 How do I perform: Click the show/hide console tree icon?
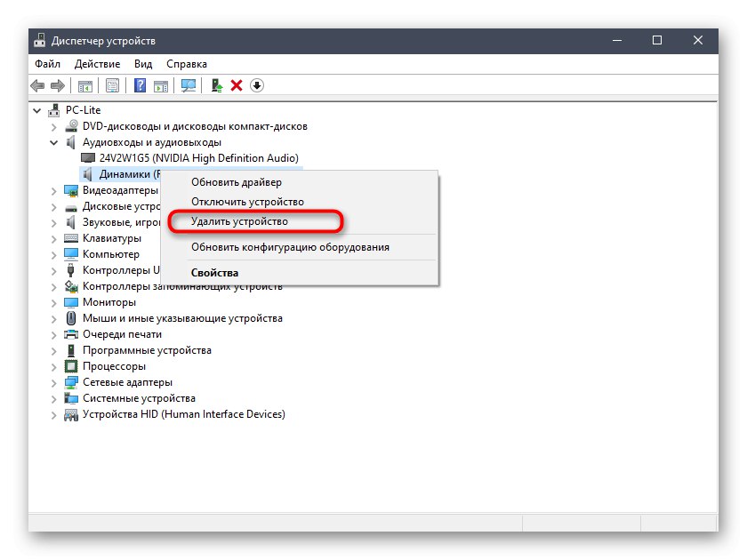[x=85, y=85]
